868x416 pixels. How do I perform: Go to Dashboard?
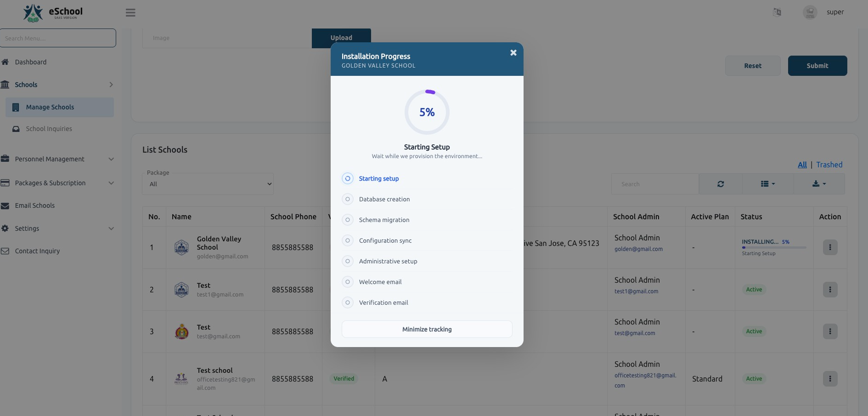point(31,62)
